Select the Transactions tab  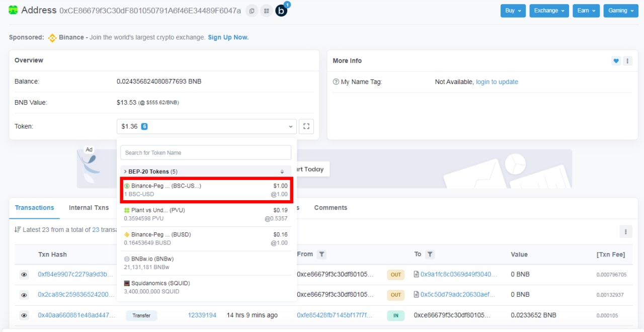[34, 208]
